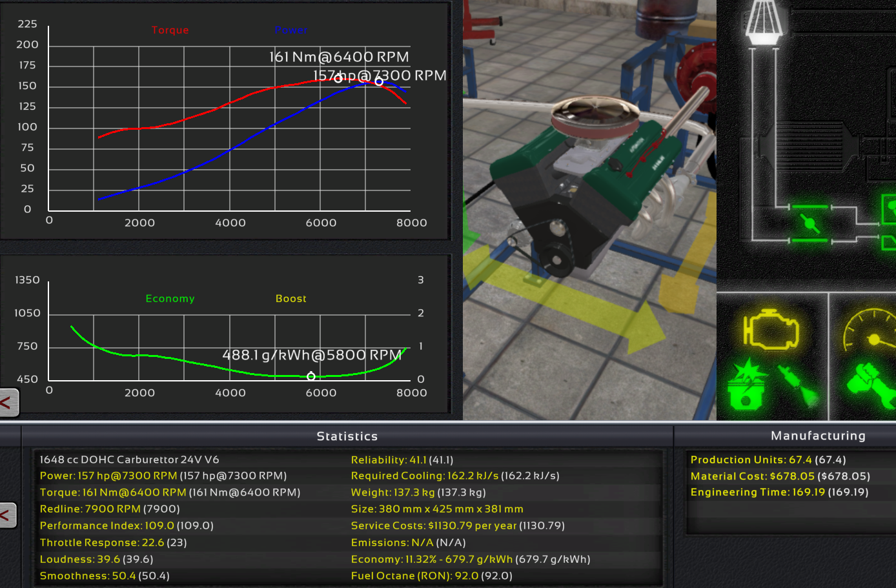Select the Manufacturing panel header
This screenshot has height=588, width=896.
818,436
